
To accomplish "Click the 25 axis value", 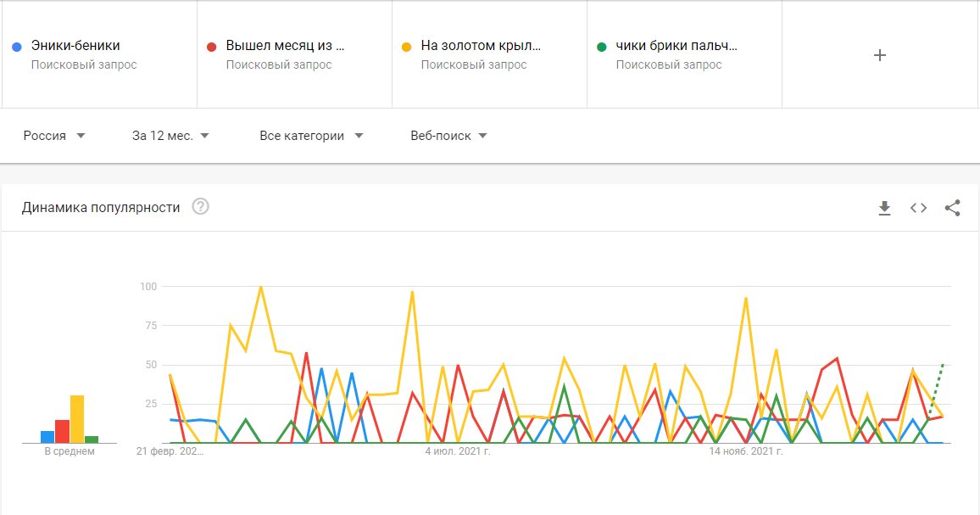I will tap(151, 404).
